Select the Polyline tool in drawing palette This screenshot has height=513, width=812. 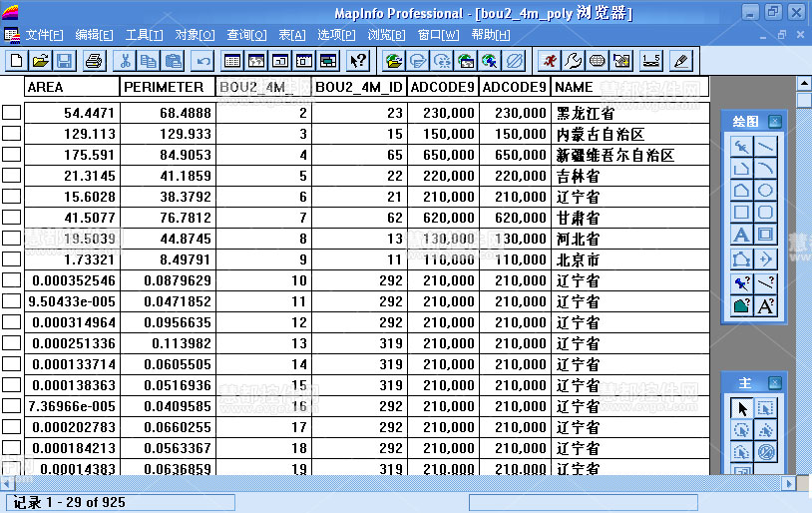741,169
